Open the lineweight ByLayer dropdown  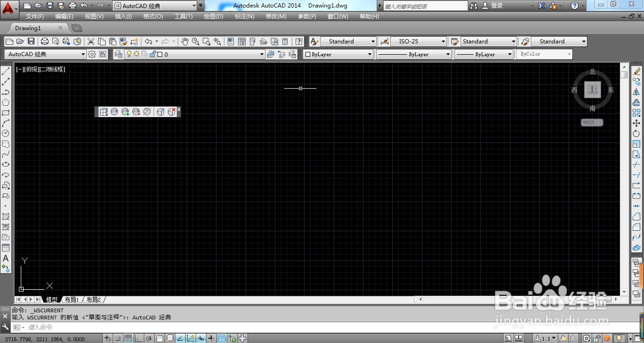coord(484,54)
